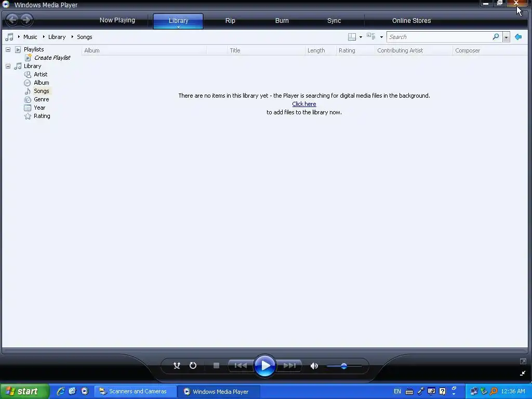Click the Previous track button

[241, 365]
